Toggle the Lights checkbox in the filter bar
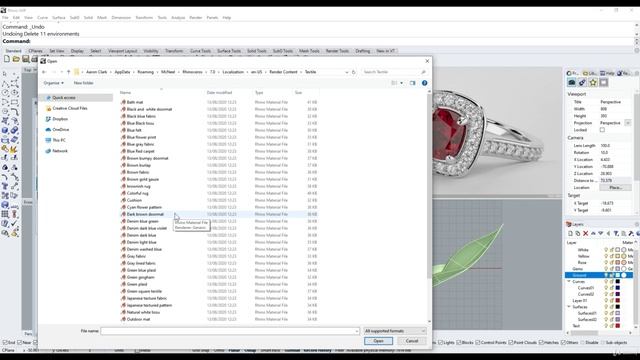This screenshot has width=640, height=360. 440,342
